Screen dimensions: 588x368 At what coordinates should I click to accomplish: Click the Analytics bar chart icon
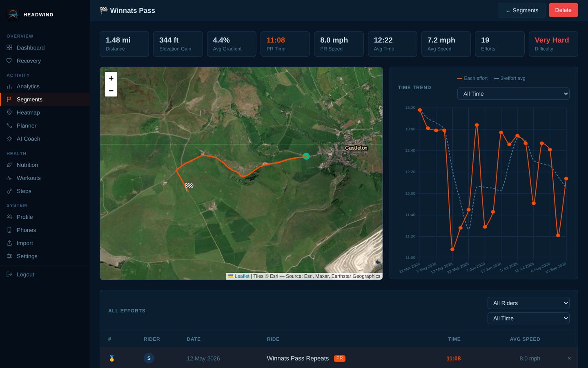(9, 87)
